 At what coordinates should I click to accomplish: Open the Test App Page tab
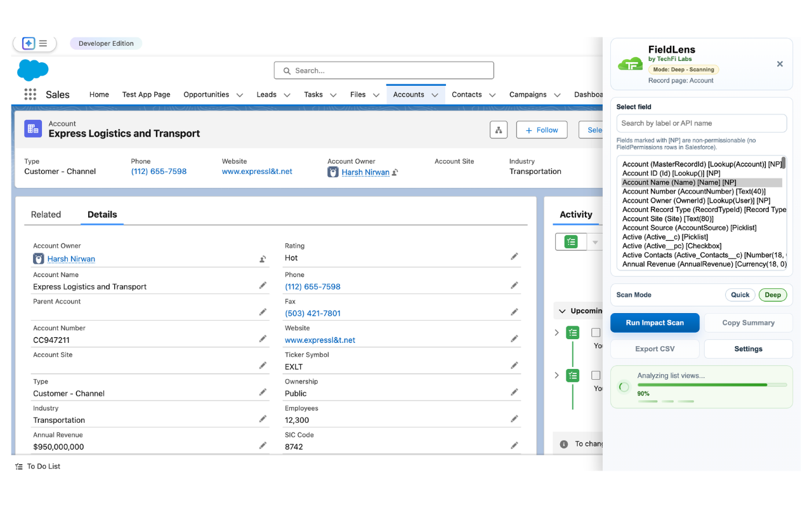(x=146, y=95)
